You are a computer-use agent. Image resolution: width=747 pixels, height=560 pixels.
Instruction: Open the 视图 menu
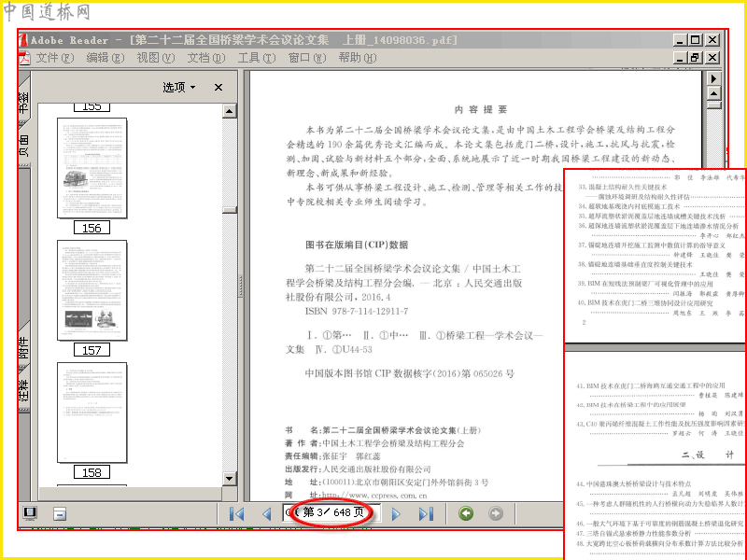(156, 58)
